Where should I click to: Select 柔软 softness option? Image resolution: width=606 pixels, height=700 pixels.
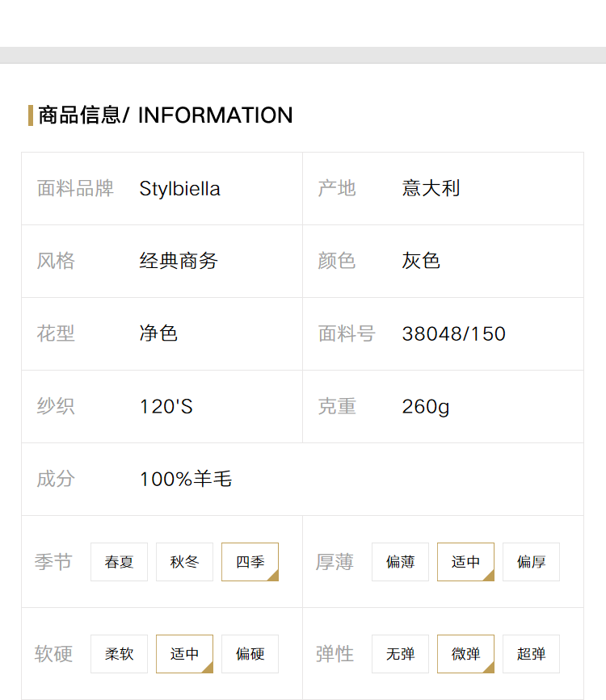pyautogui.click(x=119, y=653)
